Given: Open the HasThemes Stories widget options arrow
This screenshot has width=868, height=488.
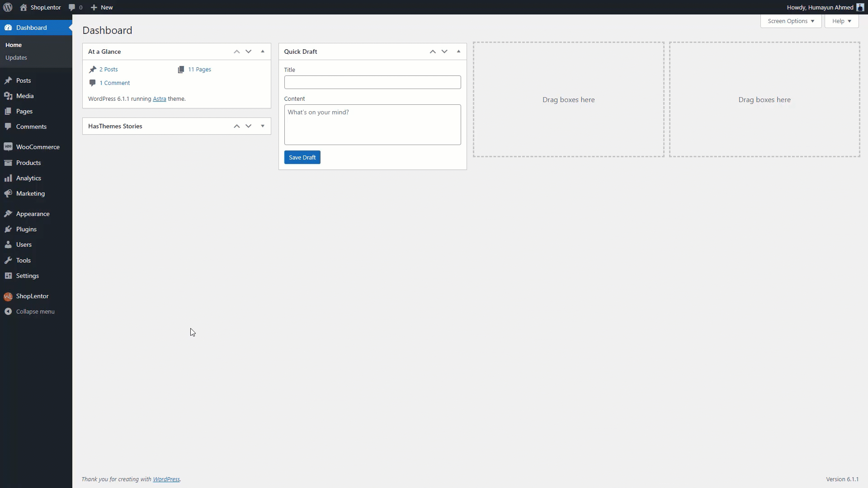Looking at the screenshot, I should point(262,126).
